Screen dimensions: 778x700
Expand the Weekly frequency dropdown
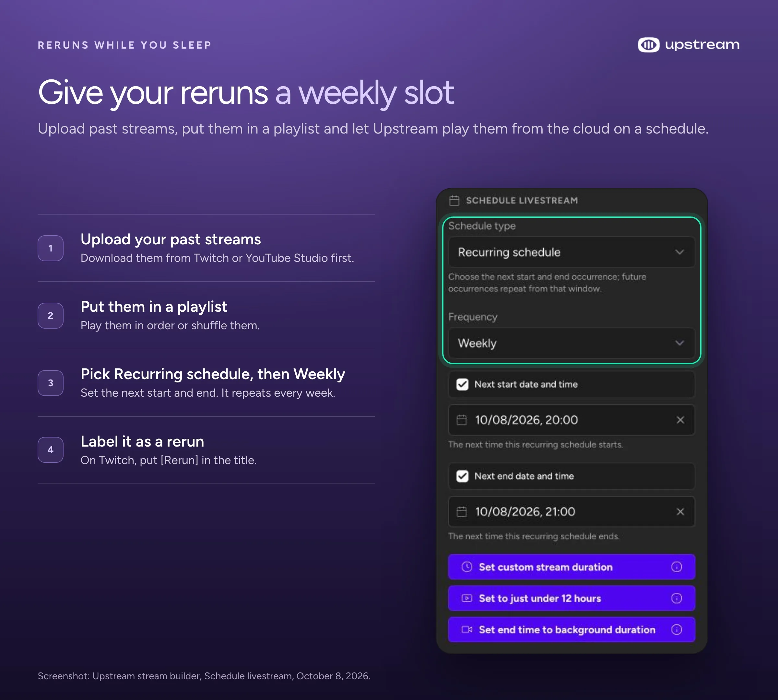point(572,343)
